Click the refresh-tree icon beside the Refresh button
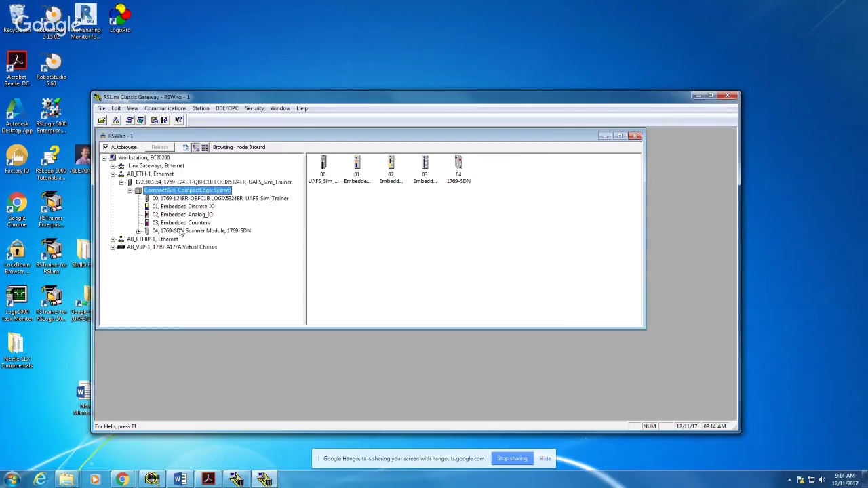Screen dimensions: 868x488 coord(185,147)
